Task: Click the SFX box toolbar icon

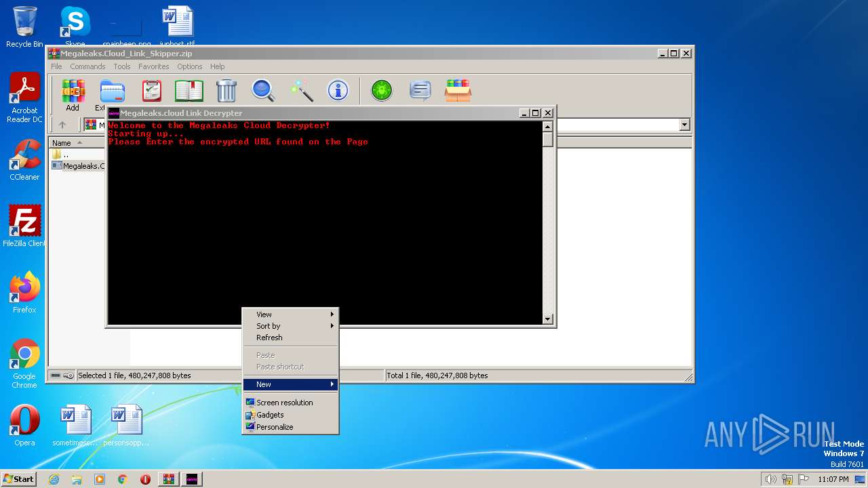Action: click(458, 90)
